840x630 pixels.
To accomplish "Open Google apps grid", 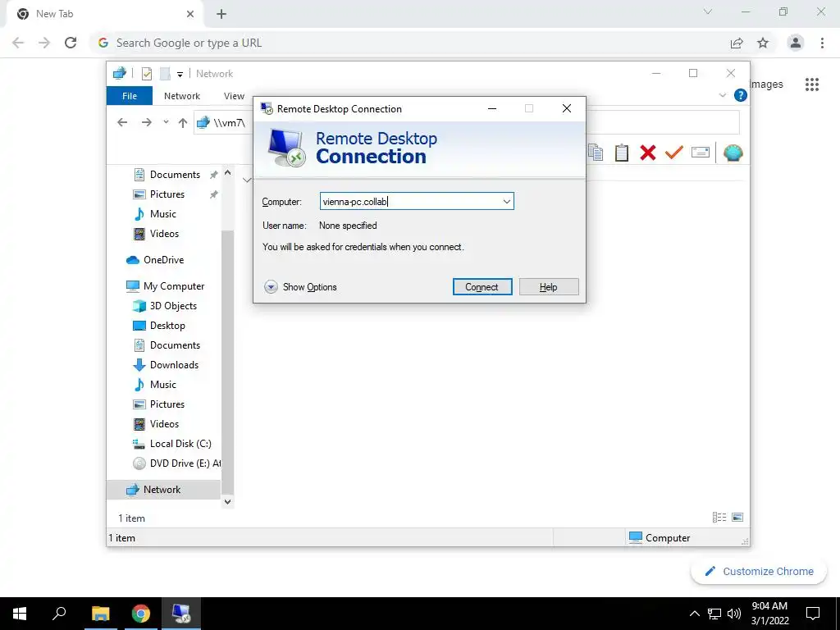I will tap(812, 84).
